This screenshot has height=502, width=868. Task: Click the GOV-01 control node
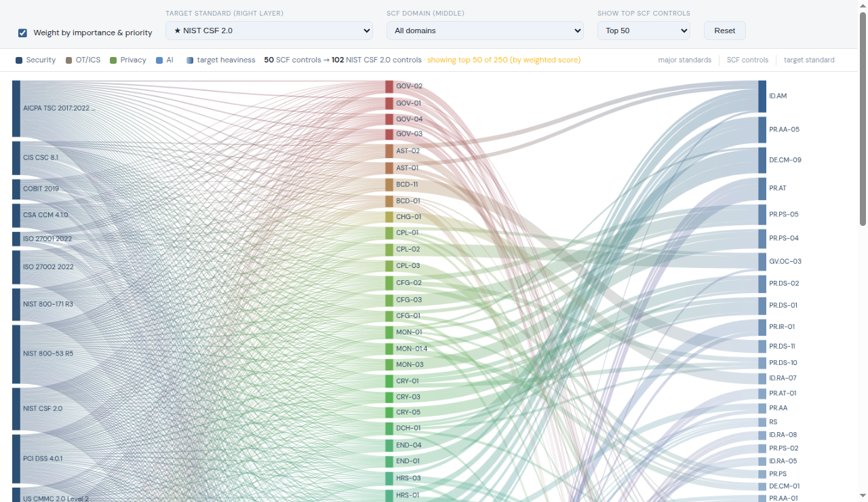coord(389,103)
